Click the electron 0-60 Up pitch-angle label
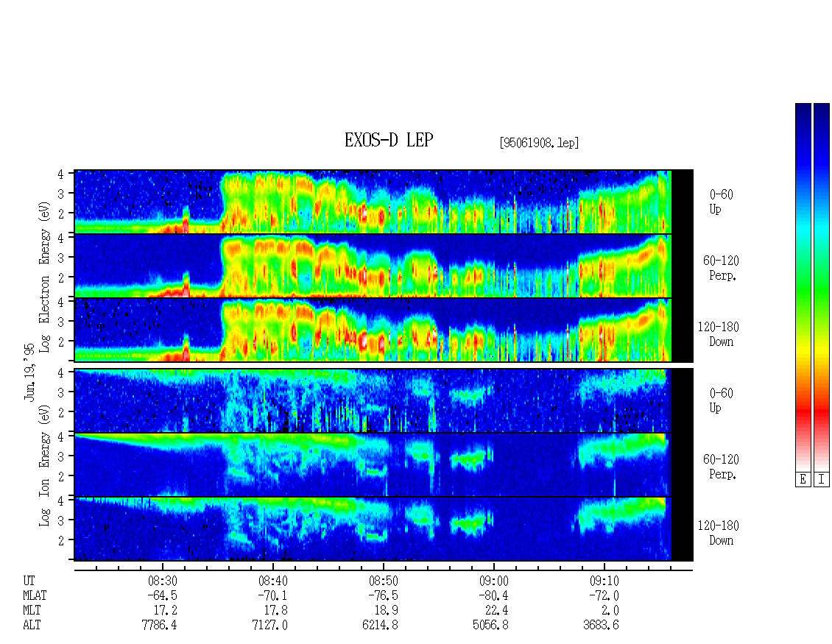 coord(721,202)
